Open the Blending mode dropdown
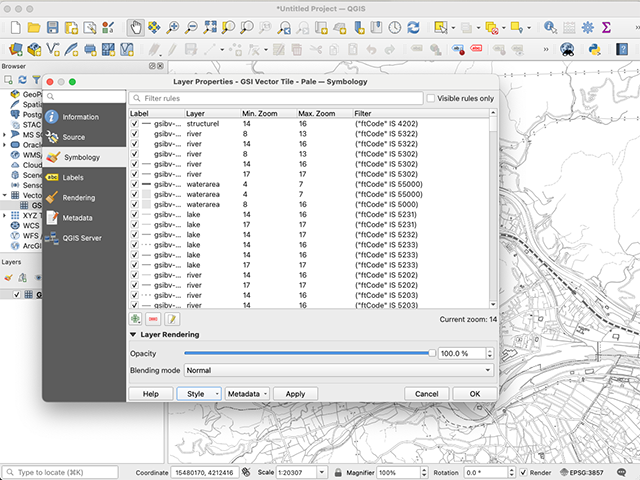The image size is (640, 480). pos(339,370)
